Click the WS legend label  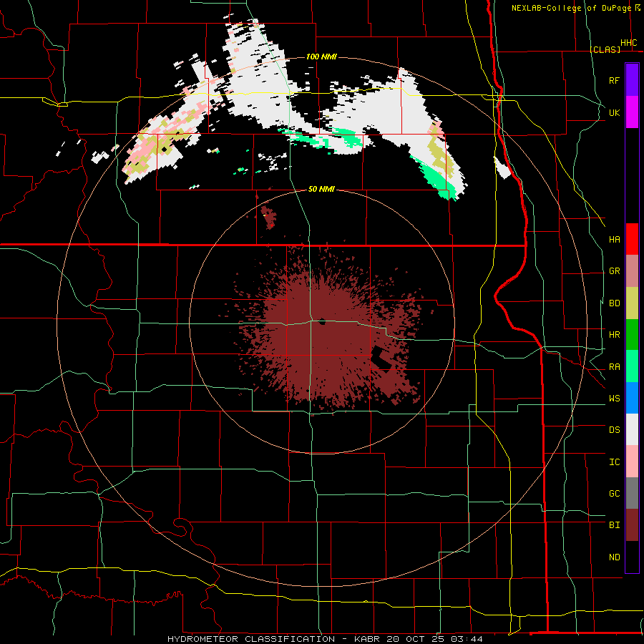click(x=614, y=399)
